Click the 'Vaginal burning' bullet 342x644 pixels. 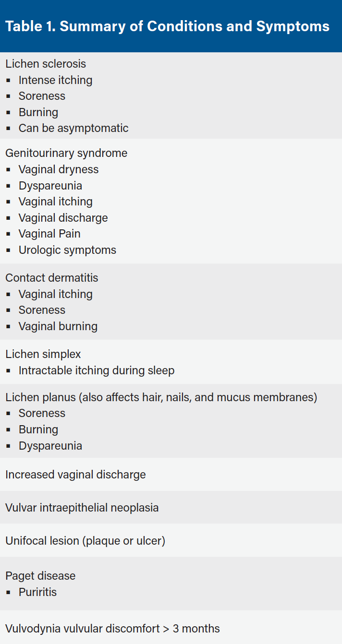coord(58,326)
